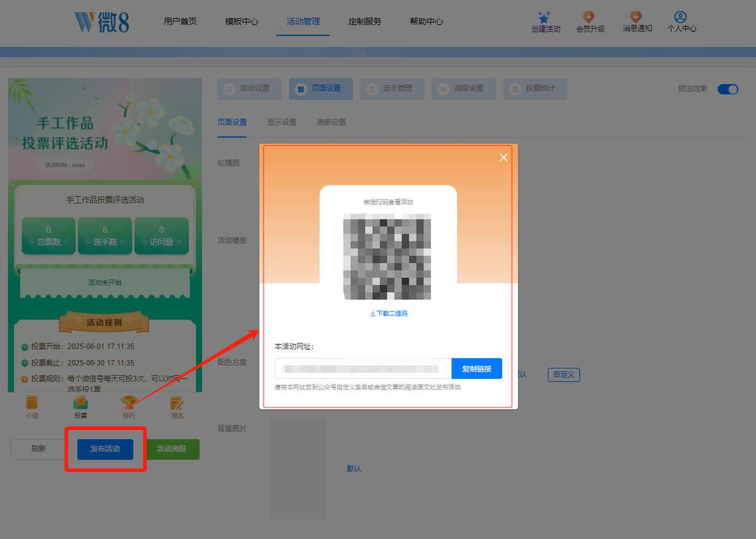Viewport: 756px width, 539px height.
Task: Click 自定义 color scheme button
Action: [564, 374]
